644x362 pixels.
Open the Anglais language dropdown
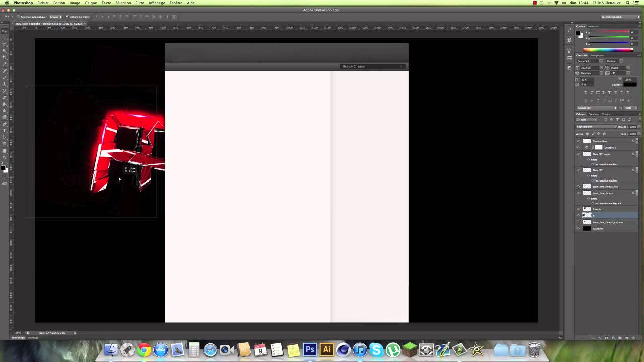click(597, 108)
